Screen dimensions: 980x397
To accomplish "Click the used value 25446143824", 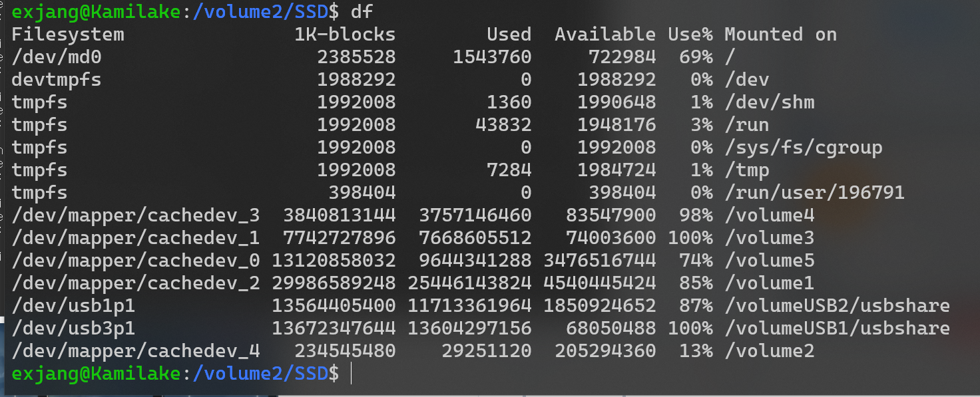I will [x=469, y=283].
